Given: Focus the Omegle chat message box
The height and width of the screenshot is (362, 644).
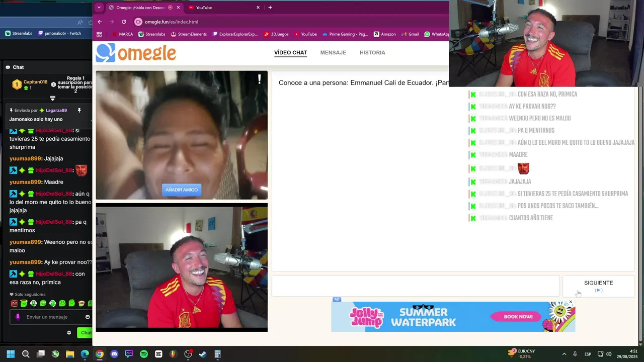Looking at the screenshot, I should click(x=416, y=286).
